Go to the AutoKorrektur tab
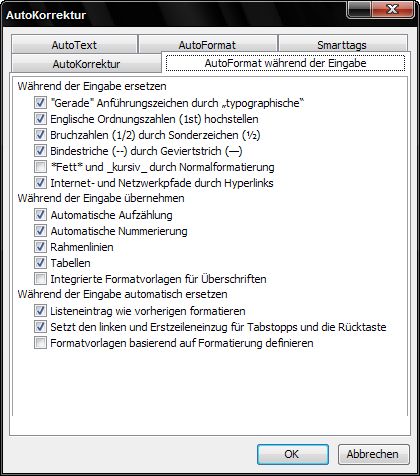 coord(86,63)
